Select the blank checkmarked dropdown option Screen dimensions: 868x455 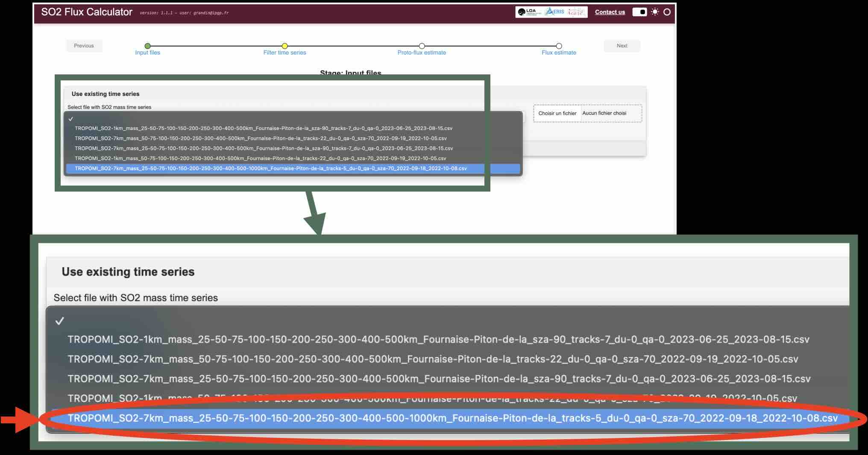pyautogui.click(x=71, y=119)
